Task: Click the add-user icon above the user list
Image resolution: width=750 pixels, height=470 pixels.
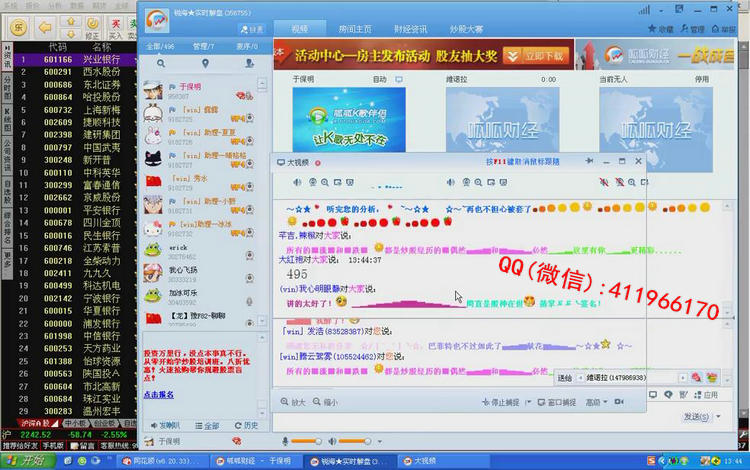Action: click(x=249, y=63)
